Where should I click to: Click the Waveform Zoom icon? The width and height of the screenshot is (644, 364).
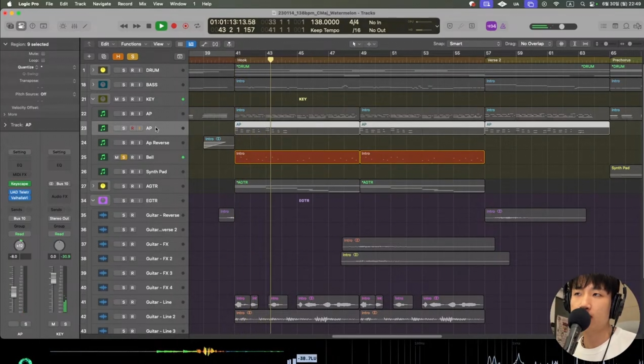561,44
